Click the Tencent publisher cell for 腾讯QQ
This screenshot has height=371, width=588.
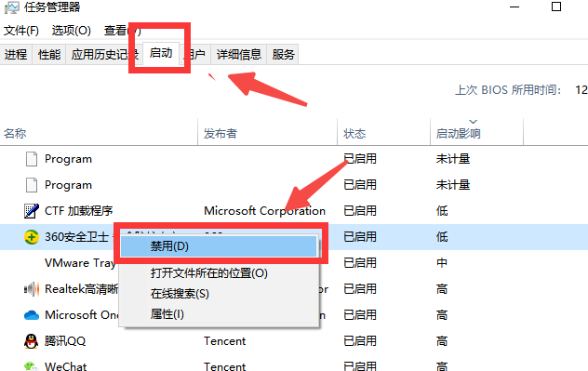[x=224, y=341]
